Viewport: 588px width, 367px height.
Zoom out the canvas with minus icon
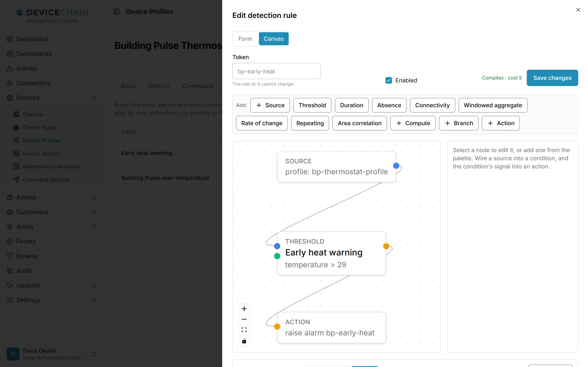click(x=244, y=319)
